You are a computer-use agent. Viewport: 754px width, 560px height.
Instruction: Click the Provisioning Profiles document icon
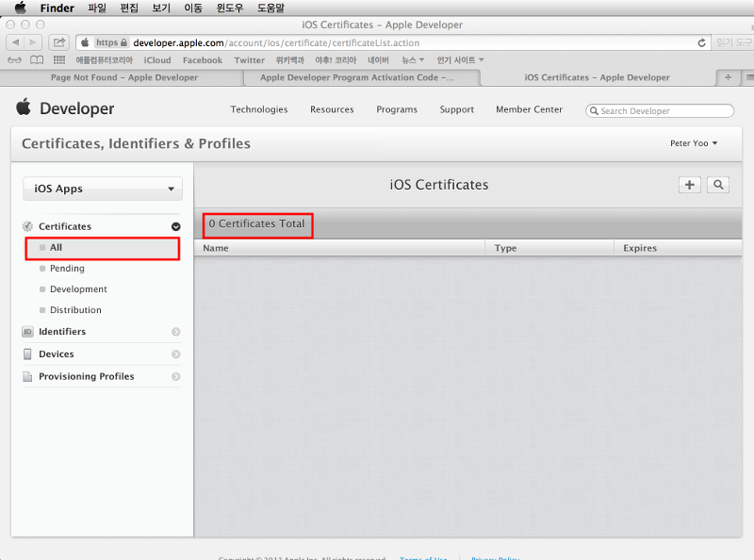(x=28, y=376)
